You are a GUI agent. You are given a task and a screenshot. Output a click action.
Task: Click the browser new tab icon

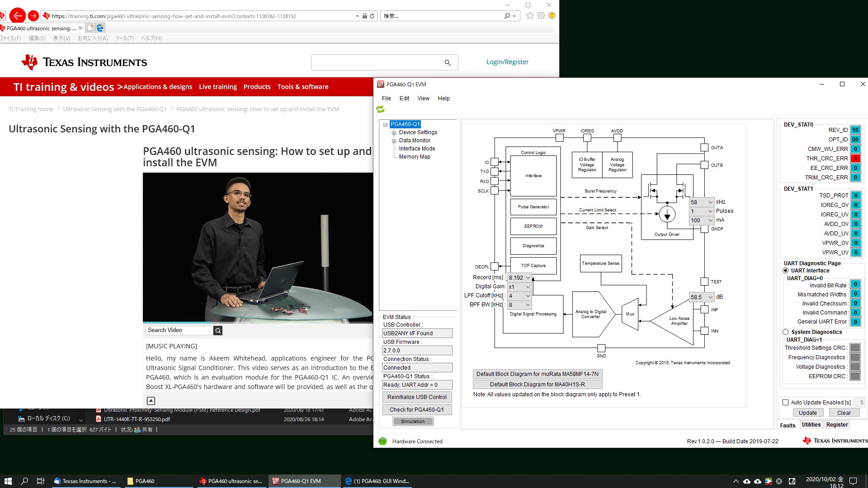coord(90,28)
